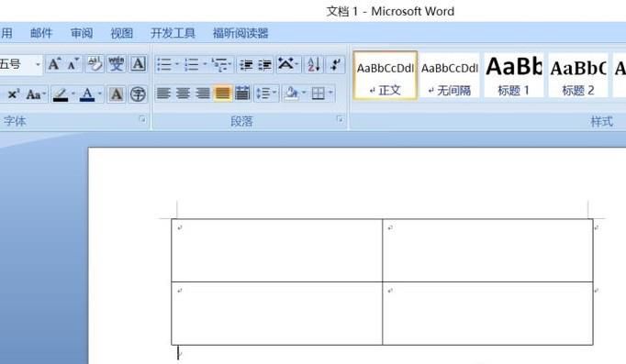Toggle Align Text Right icon
Image resolution: width=626 pixels, height=364 pixels.
203,94
